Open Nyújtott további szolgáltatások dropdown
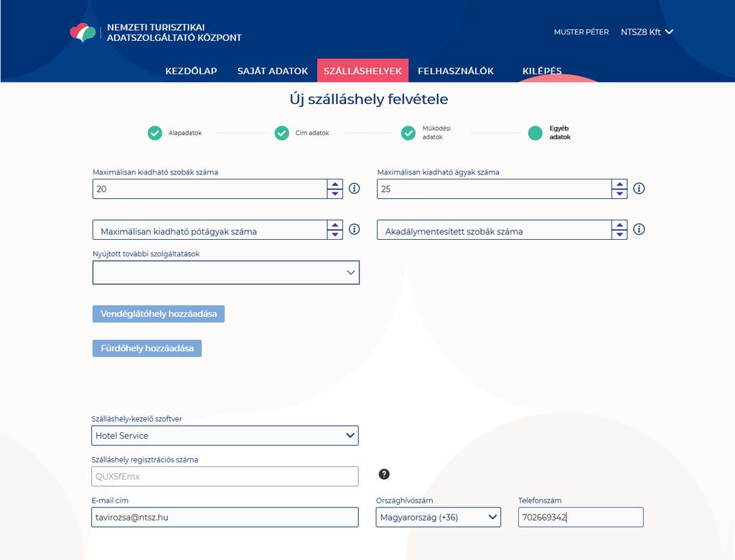Viewport: 735px width, 560px height. click(x=226, y=273)
